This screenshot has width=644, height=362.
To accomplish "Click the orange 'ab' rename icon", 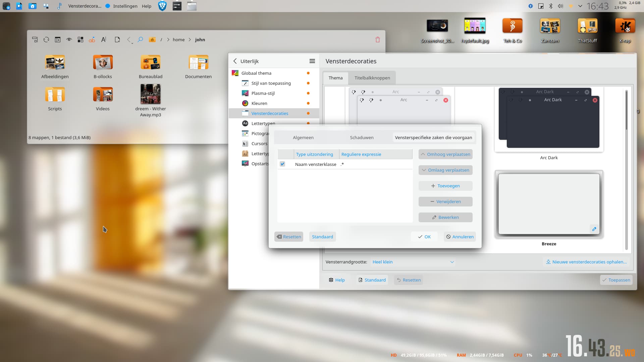I will pyautogui.click(x=92, y=40).
